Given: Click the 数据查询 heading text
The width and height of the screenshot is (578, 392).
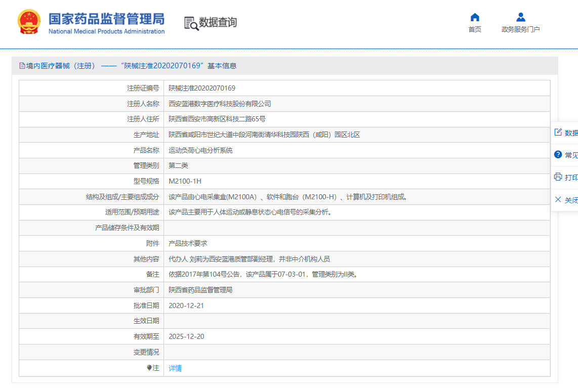Looking at the screenshot, I should 218,22.
